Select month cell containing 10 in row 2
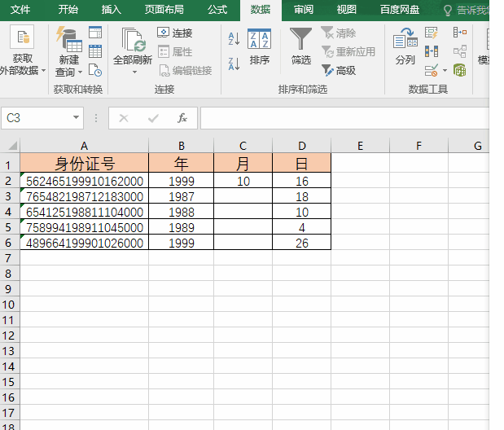Screen dimensions: 504x430 click(243, 181)
